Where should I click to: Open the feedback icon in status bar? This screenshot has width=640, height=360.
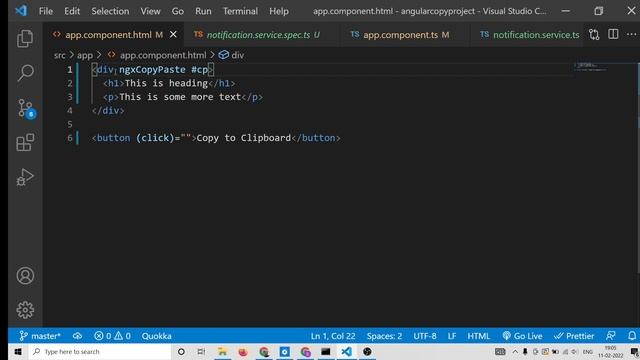click(x=611, y=336)
